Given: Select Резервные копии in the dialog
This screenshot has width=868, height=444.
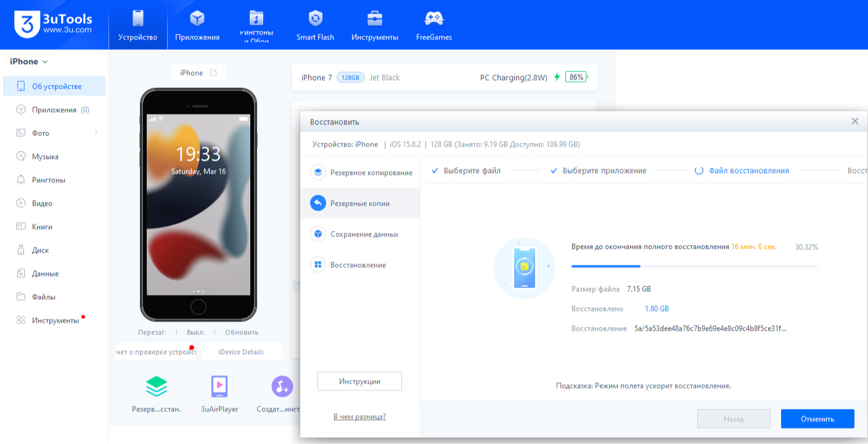Looking at the screenshot, I should (x=361, y=203).
